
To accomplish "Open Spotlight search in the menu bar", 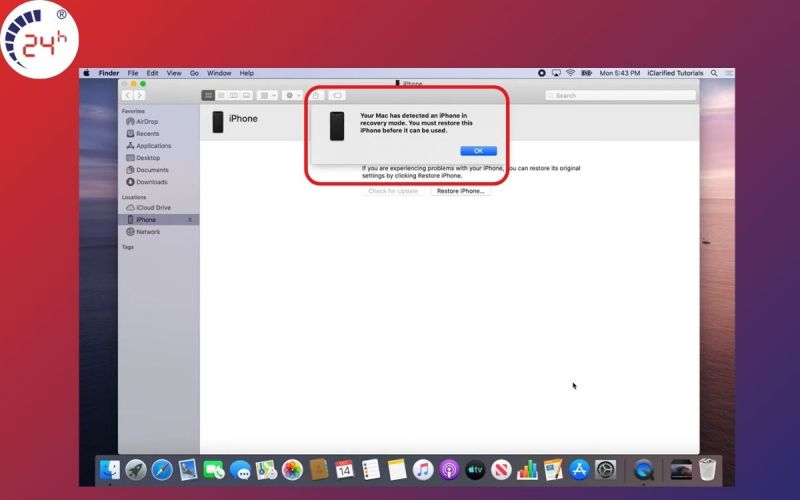I will tap(714, 73).
